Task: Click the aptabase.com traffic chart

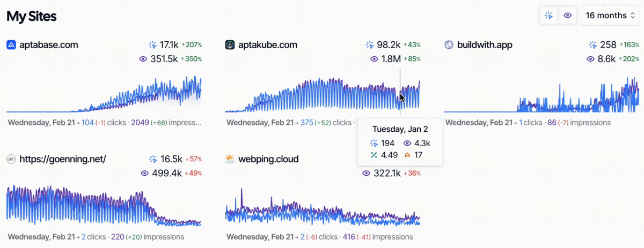Action: click(x=105, y=94)
